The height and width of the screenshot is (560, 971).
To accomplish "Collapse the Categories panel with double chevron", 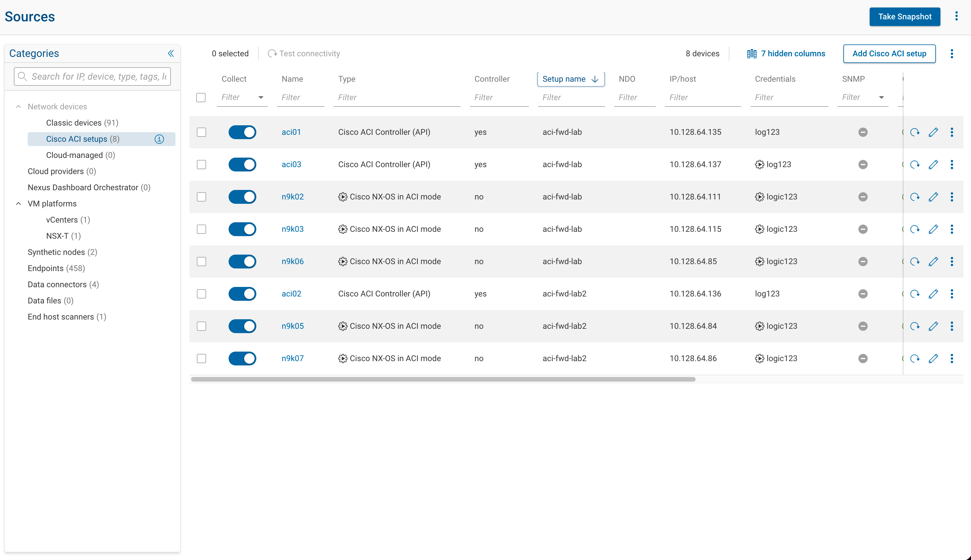I will point(171,53).
